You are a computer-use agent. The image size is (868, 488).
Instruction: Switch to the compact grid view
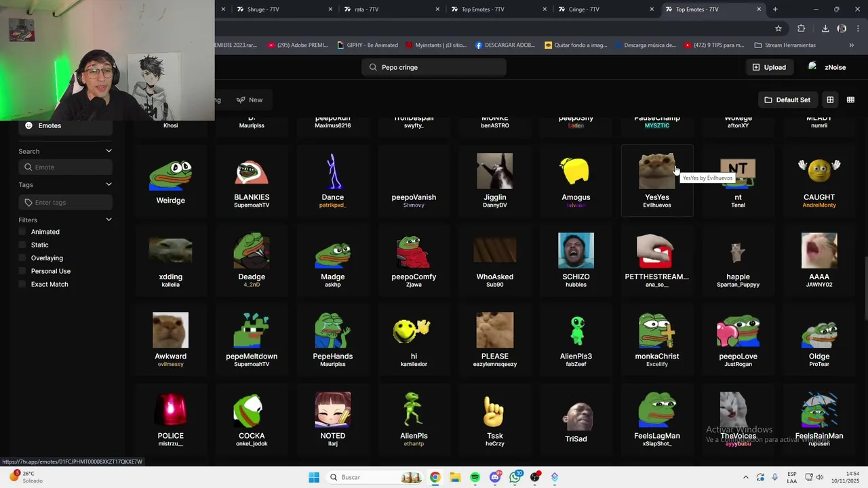850,100
